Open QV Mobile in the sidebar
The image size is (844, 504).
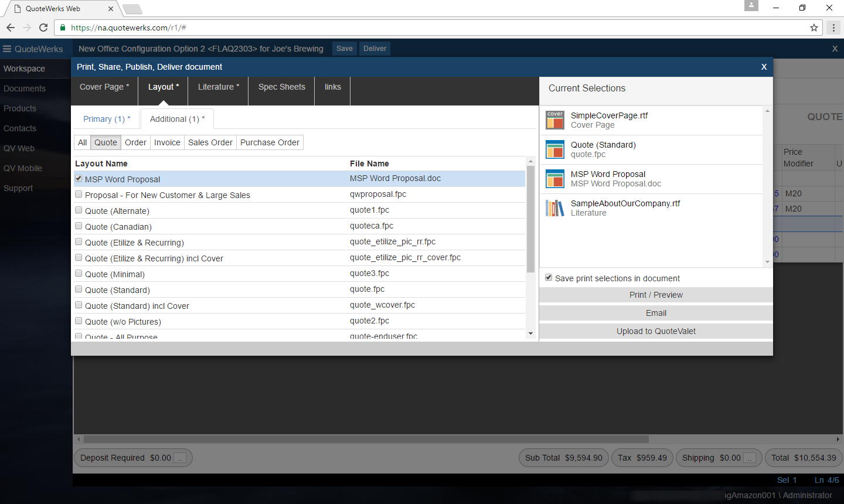tap(23, 168)
